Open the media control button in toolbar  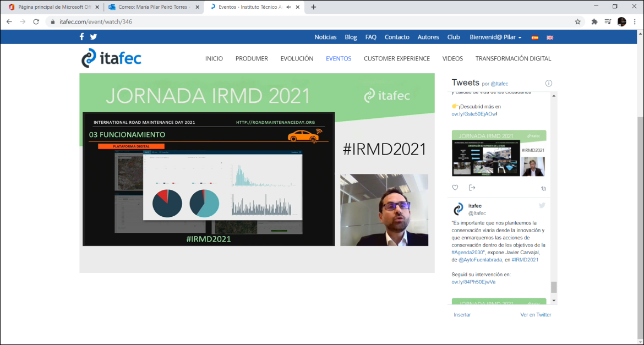(608, 22)
